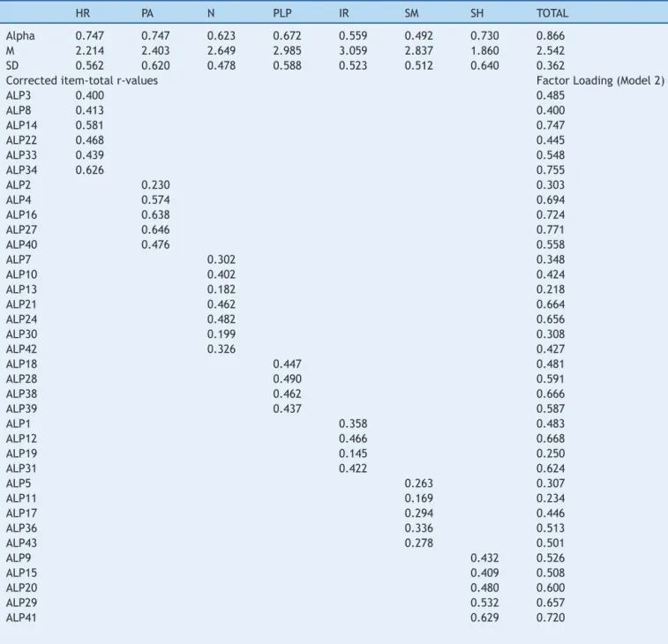Click the SM column header
Viewport: 668px width, 644px height.
(x=411, y=13)
